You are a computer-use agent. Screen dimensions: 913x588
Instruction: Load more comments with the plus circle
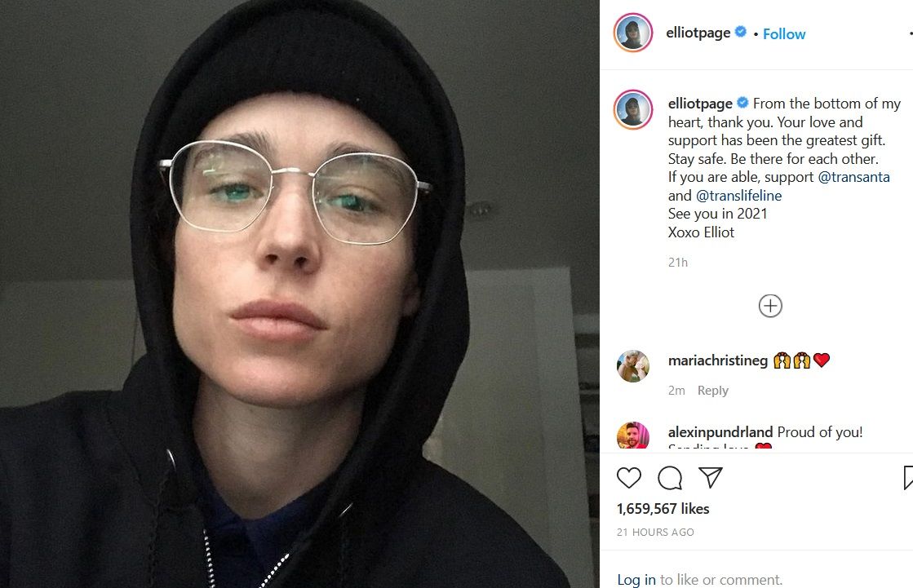770,306
